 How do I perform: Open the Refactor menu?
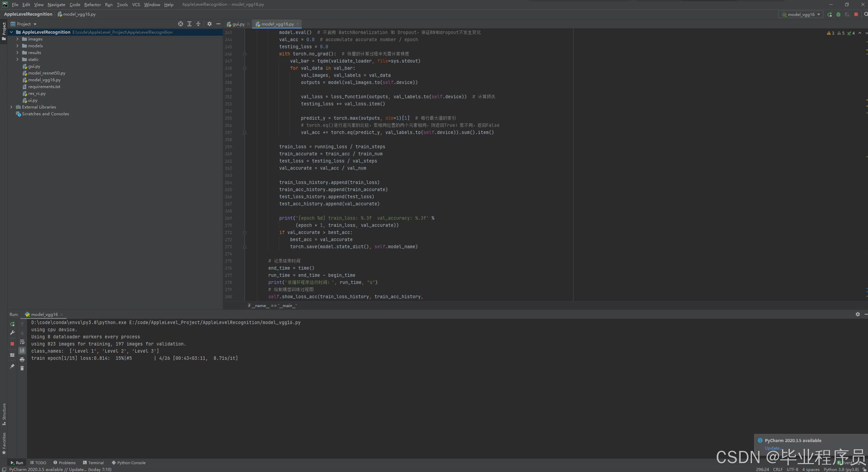click(93, 4)
